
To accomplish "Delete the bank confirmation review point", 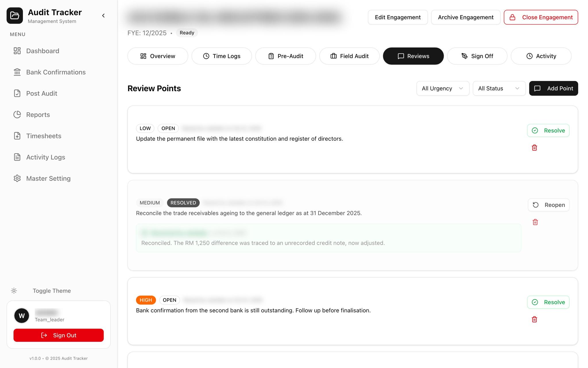I will 534,319.
